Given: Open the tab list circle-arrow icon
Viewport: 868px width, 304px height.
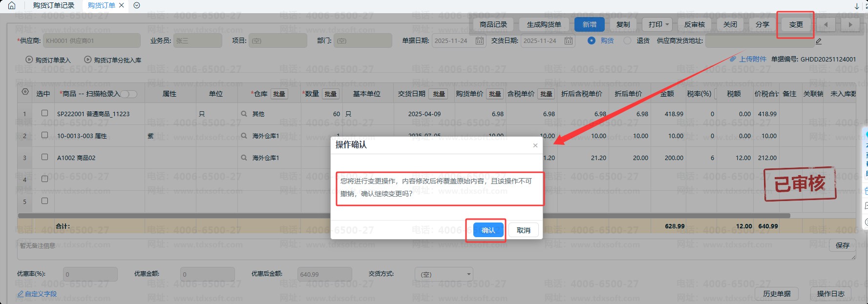Looking at the screenshot, I should pos(137,5).
